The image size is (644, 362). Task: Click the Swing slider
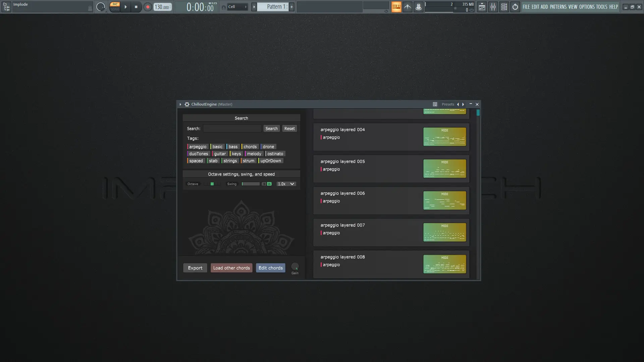click(251, 184)
